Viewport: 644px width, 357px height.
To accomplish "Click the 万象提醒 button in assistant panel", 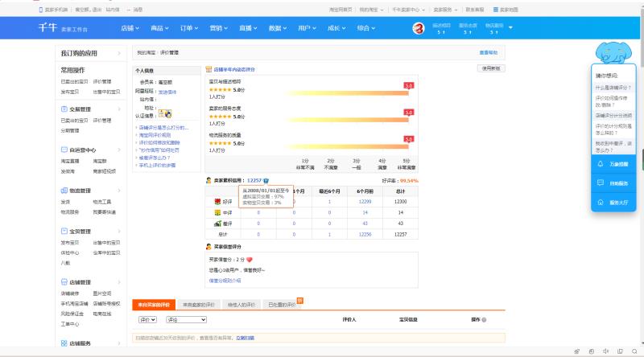I will (x=613, y=164).
